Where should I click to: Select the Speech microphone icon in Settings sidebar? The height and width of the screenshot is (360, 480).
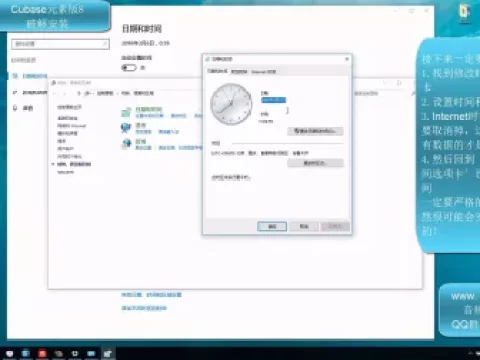[x=15, y=108]
